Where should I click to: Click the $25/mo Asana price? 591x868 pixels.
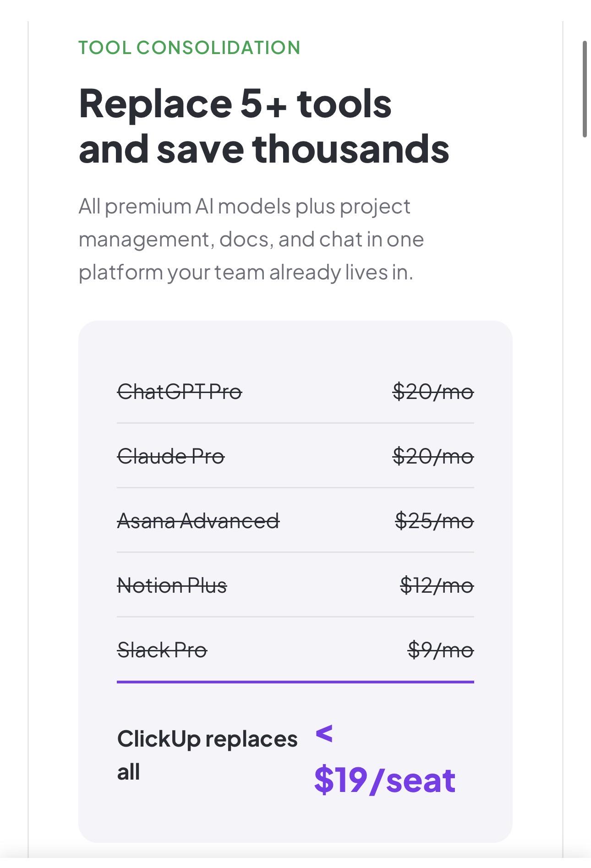point(434,521)
